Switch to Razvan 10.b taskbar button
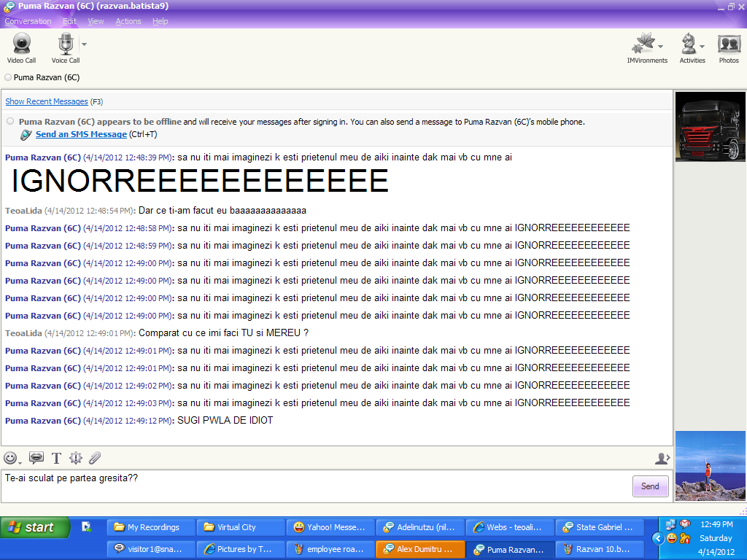Image resolution: width=747 pixels, height=560 pixels. (x=600, y=549)
